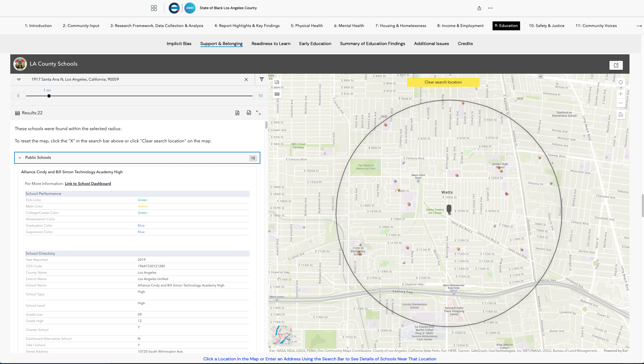Click Clear search location button

[x=443, y=82]
